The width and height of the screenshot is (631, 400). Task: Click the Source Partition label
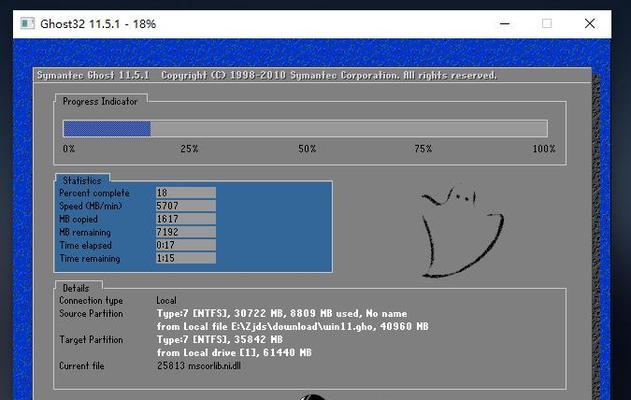91,313
